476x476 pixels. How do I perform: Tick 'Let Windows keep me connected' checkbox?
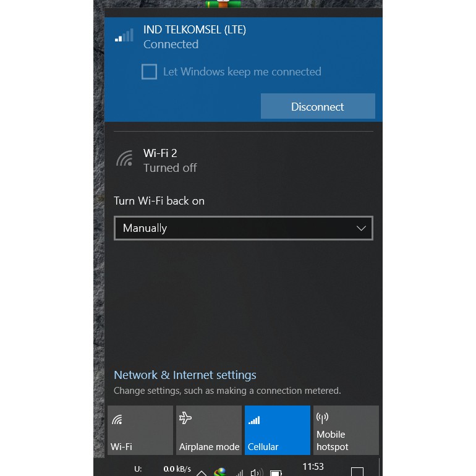click(x=149, y=72)
